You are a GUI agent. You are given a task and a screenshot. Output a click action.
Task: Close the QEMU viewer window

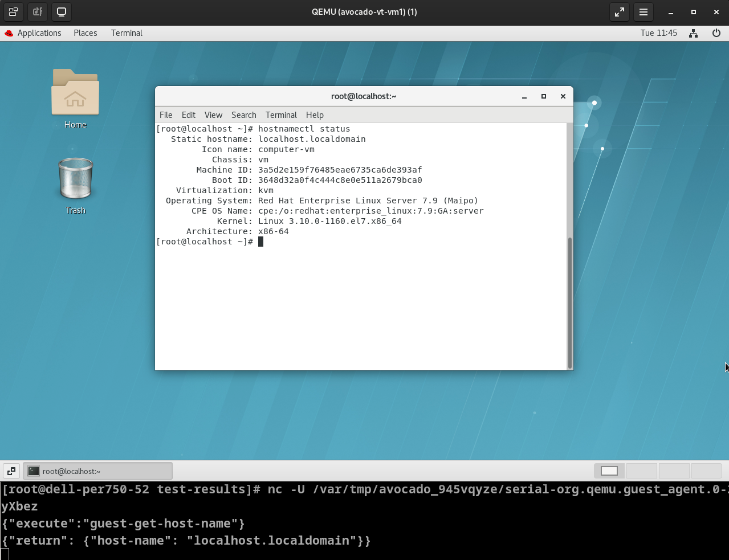point(716,11)
